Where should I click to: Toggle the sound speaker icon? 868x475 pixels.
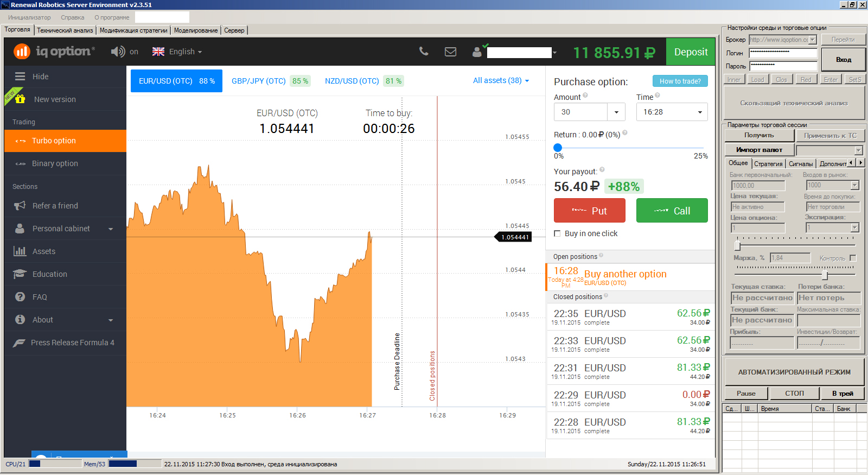(x=118, y=52)
